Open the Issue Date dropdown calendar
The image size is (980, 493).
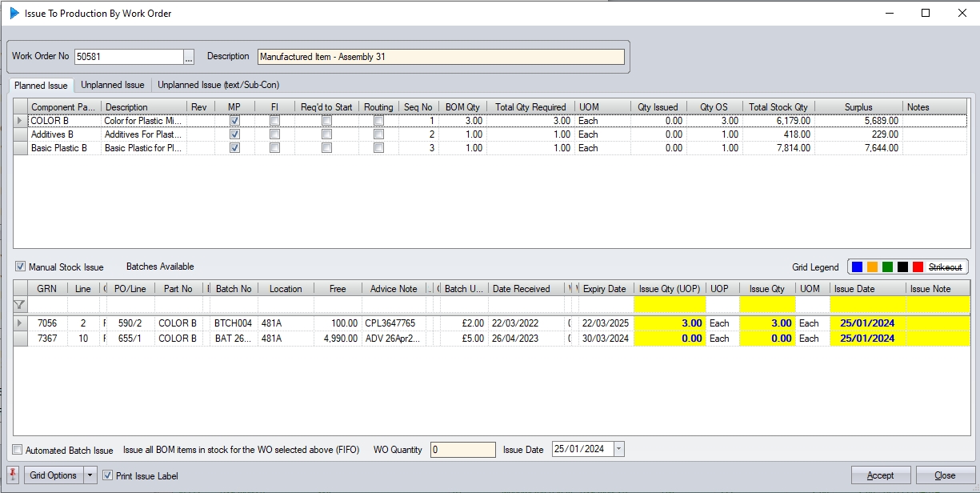tap(618, 450)
